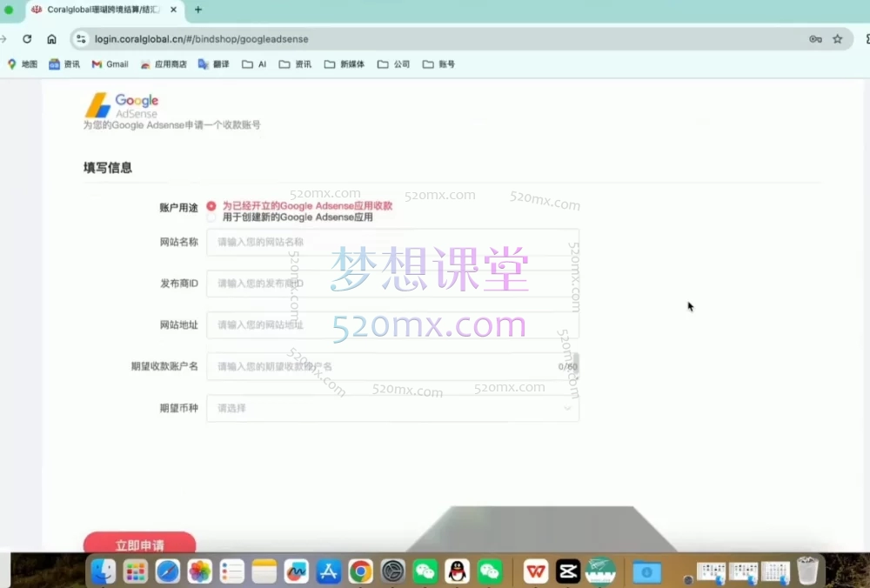Expand the 资讯 bookmark folder
This screenshot has width=870, height=588.
pos(295,64)
